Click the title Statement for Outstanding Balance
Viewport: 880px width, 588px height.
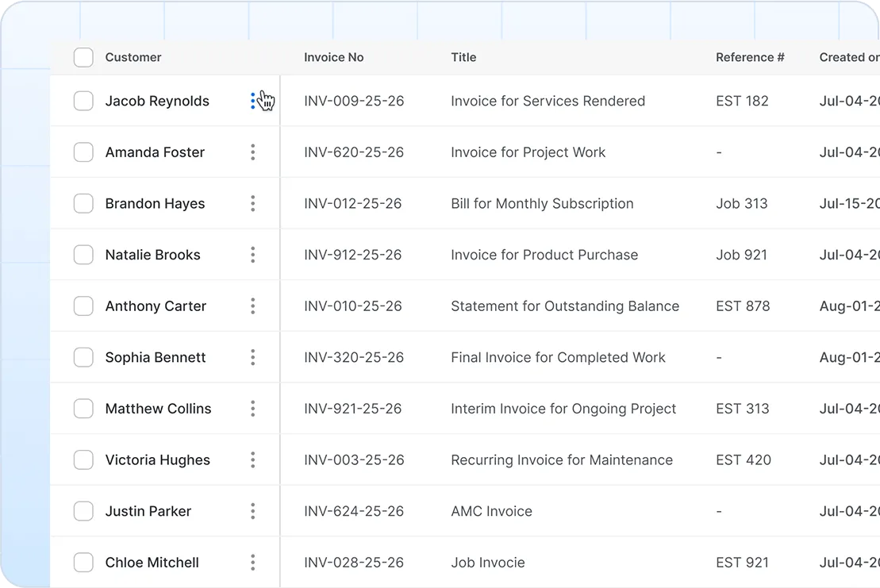[x=565, y=306]
